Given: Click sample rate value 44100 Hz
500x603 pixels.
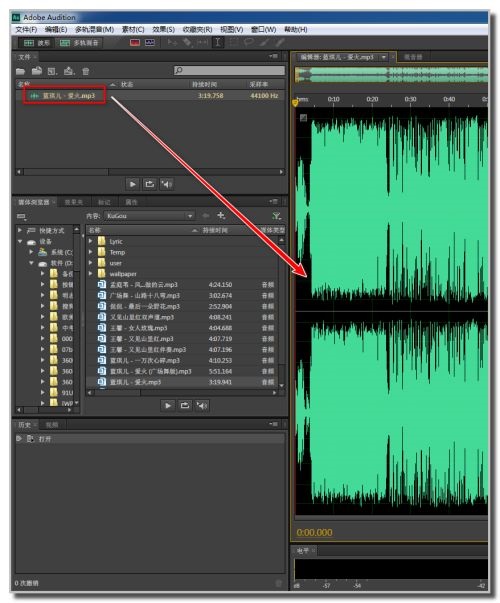Looking at the screenshot, I should 264,95.
